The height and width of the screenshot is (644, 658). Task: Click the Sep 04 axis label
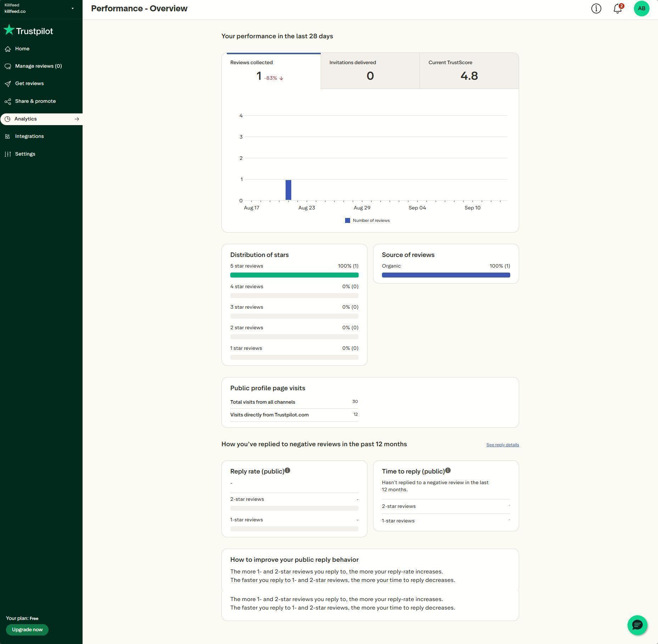(417, 208)
